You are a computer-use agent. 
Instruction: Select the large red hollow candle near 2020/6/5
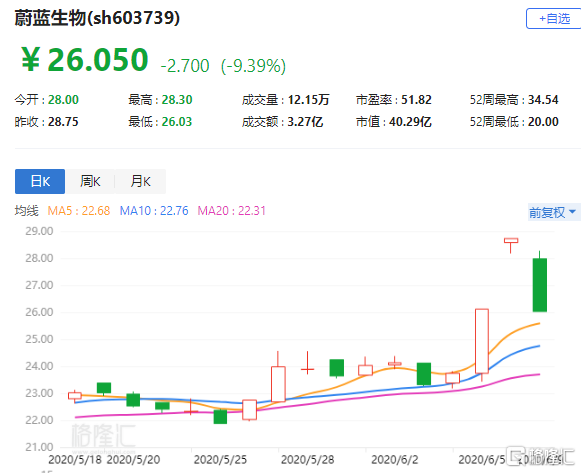tap(482, 341)
